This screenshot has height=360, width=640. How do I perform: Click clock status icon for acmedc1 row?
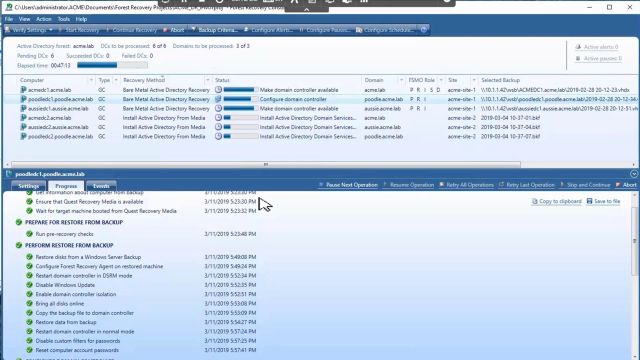click(218, 90)
